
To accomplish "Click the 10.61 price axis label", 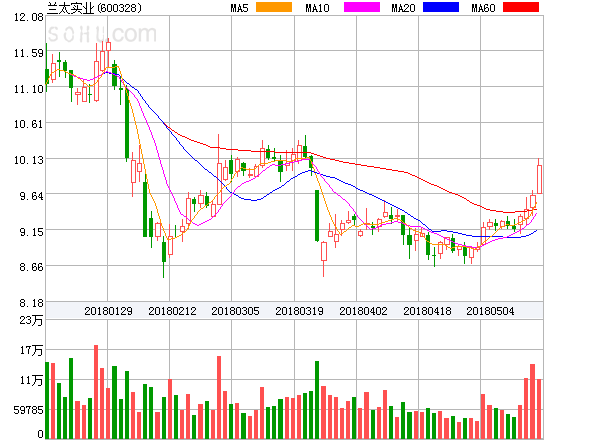I will pos(29,124).
